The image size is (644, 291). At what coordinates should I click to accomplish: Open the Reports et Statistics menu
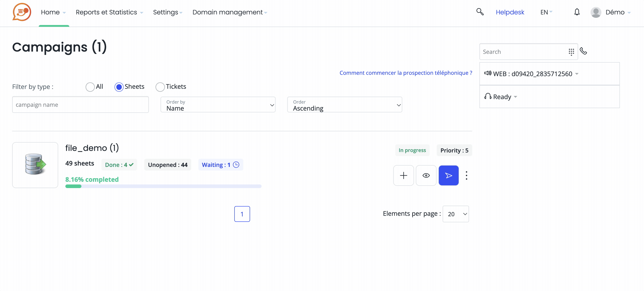106,12
